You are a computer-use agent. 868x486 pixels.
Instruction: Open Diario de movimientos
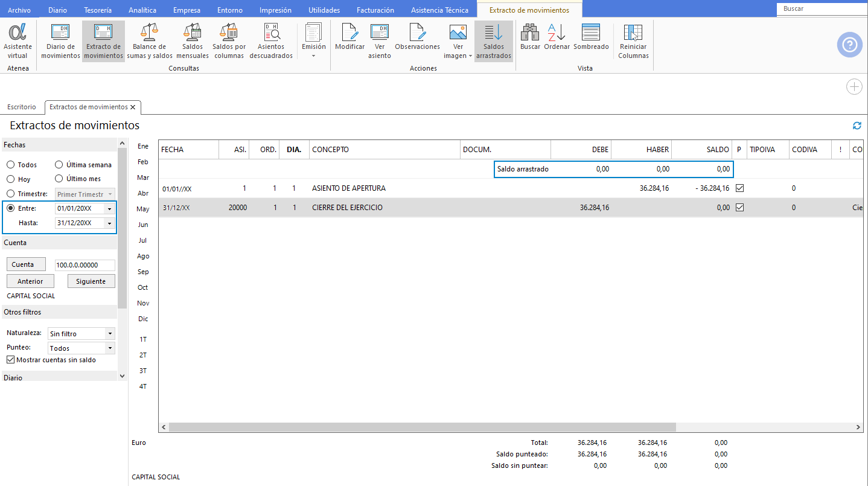[x=60, y=41]
